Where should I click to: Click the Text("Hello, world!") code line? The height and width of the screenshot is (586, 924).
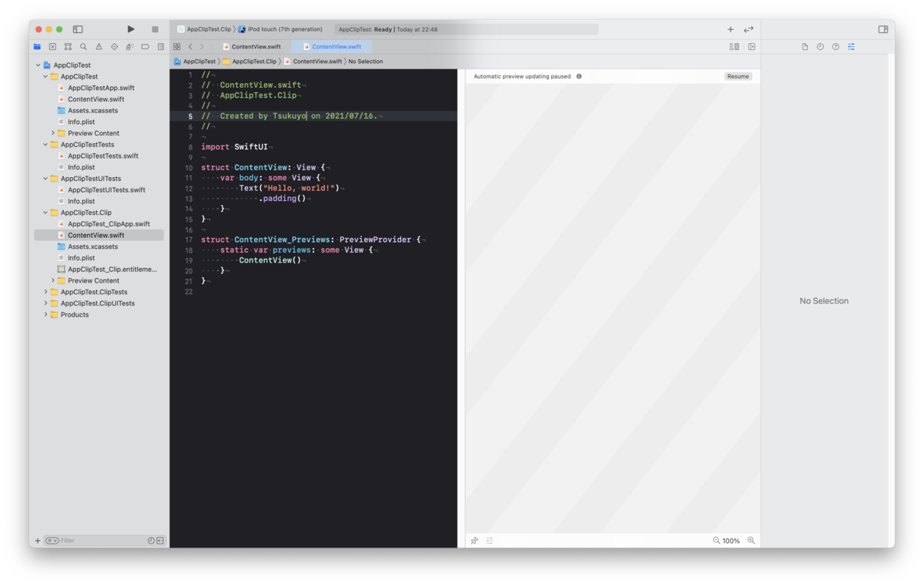click(289, 188)
